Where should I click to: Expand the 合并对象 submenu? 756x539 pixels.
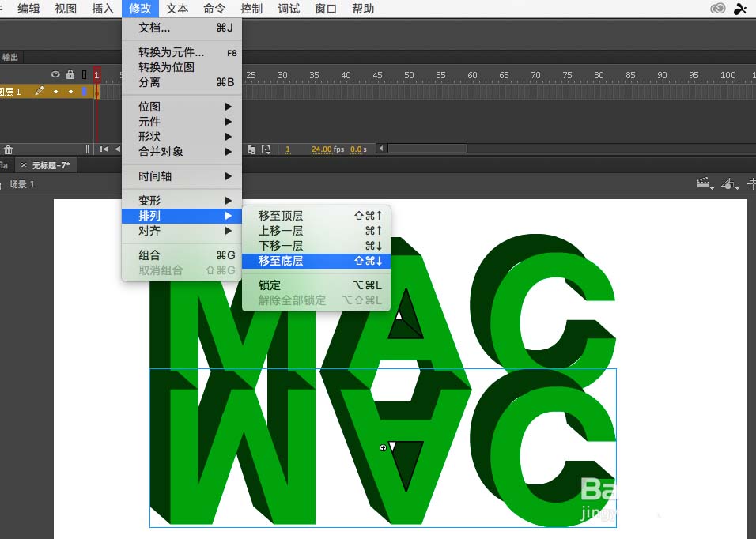click(x=181, y=151)
